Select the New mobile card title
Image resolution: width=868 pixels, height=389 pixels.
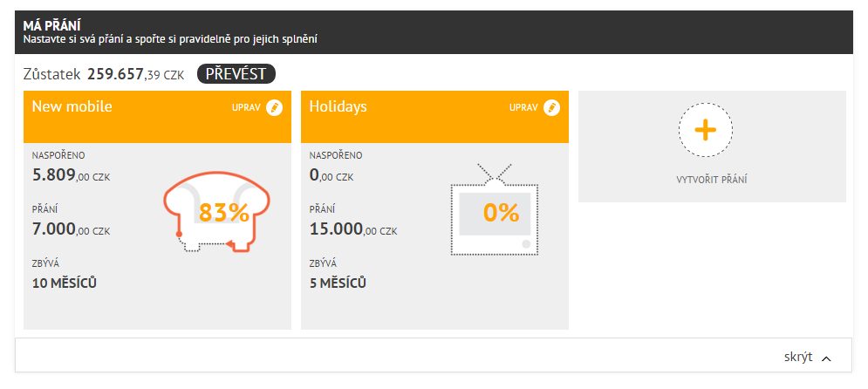point(72,106)
